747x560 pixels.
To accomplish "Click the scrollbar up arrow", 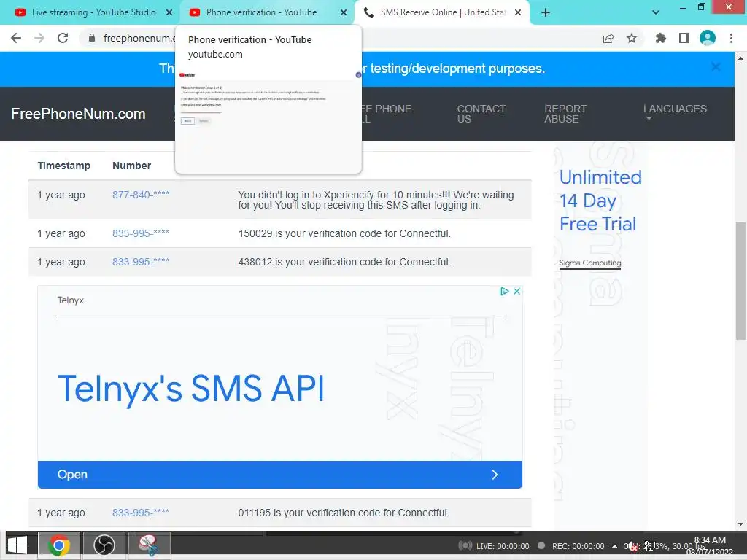I will 740,58.
